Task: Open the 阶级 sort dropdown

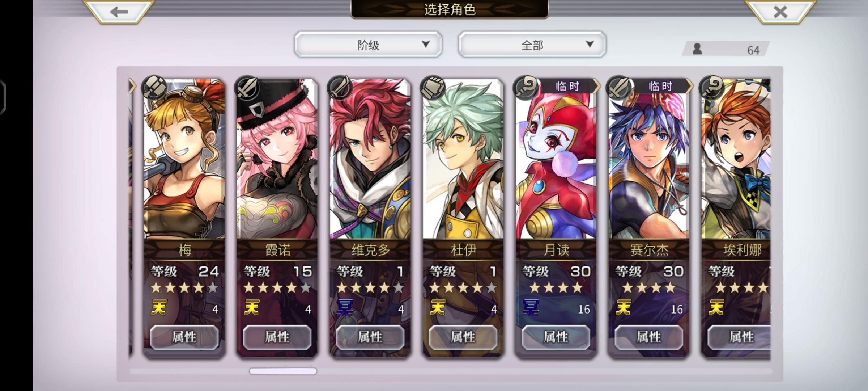Action: [368, 45]
